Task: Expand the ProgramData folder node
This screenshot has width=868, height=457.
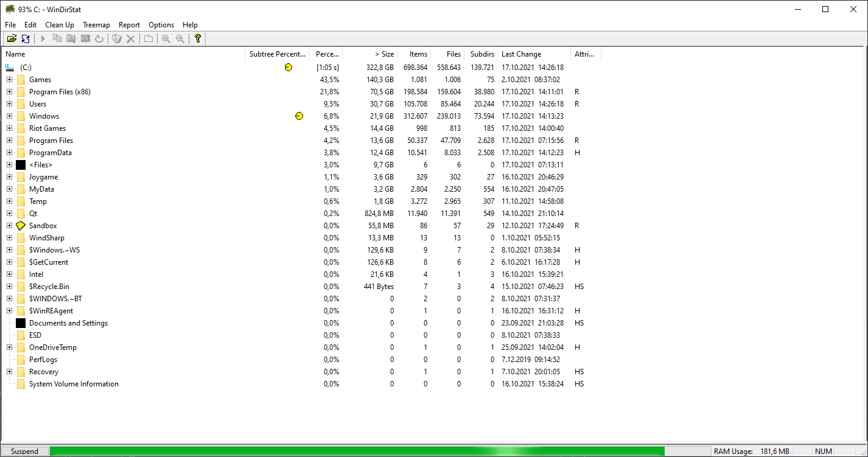Action: 9,153
